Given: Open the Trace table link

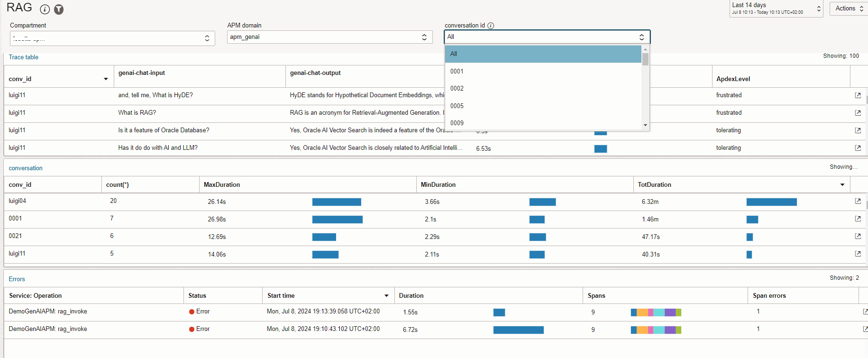Looking at the screenshot, I should coord(24,57).
